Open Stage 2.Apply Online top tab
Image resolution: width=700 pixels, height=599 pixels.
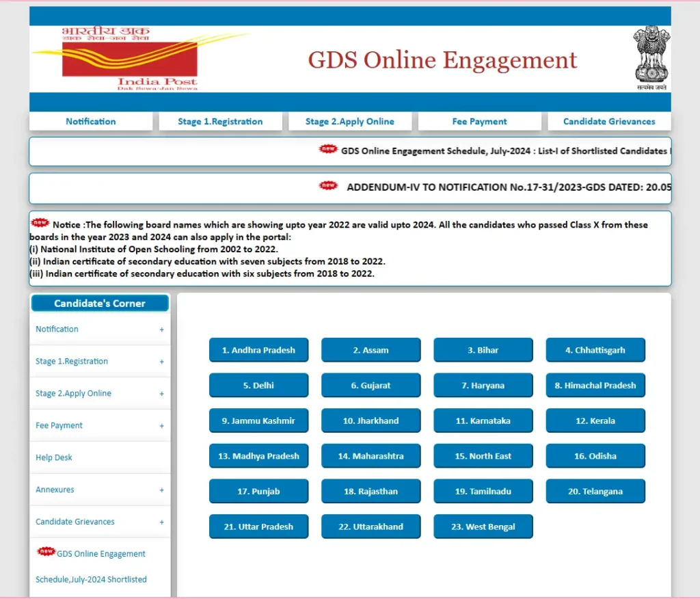[x=350, y=122]
